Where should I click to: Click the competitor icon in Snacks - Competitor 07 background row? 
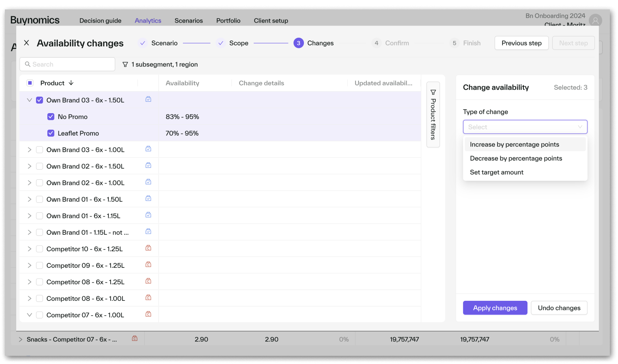135,339
